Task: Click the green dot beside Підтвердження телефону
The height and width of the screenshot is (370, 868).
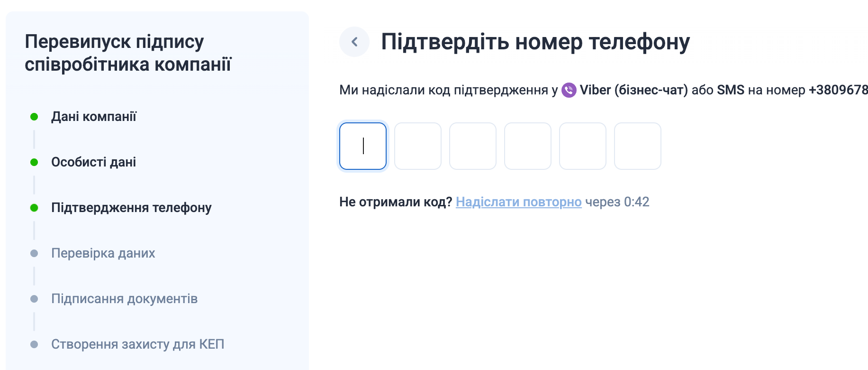Action: click(34, 208)
